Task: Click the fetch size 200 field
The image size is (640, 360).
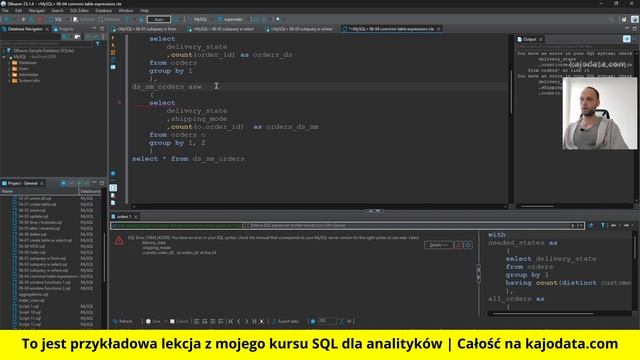Action: pos(327,321)
